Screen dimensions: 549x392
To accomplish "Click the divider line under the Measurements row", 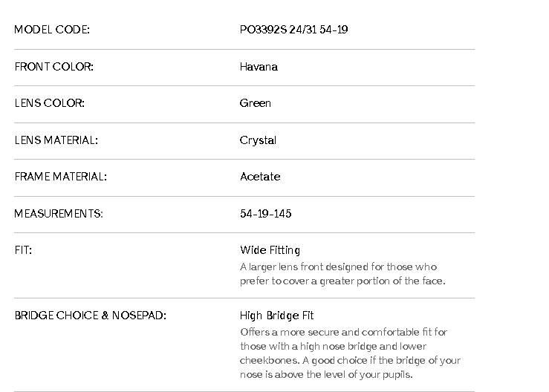I will 244,232.
